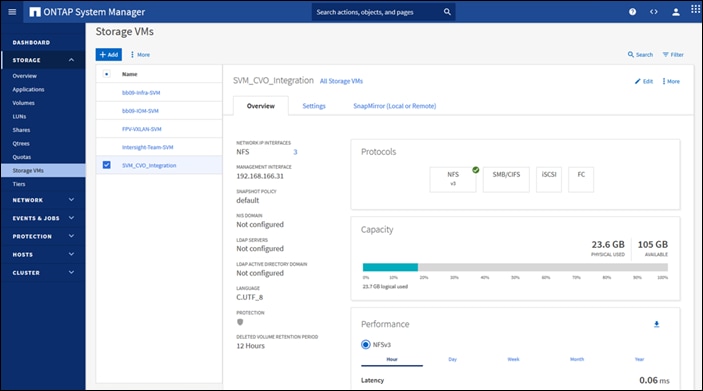This screenshot has width=703, height=391.
Task: Open More menu beside Add button
Action: pos(140,55)
